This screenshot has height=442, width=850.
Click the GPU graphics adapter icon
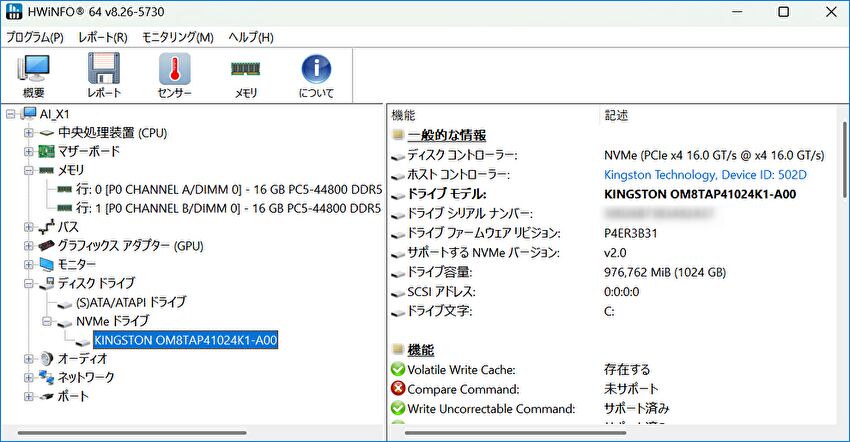47,246
